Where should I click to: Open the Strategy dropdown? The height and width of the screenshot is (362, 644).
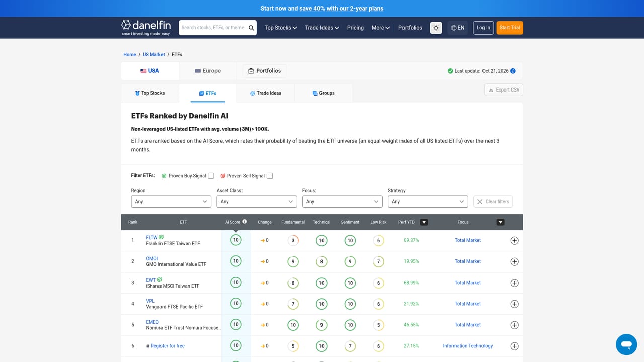click(428, 201)
